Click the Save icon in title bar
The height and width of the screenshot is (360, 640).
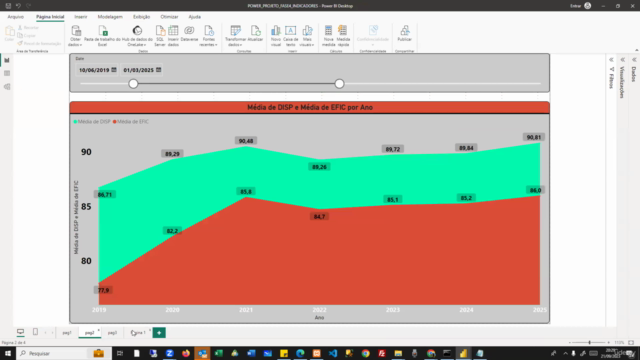pos(8,6)
